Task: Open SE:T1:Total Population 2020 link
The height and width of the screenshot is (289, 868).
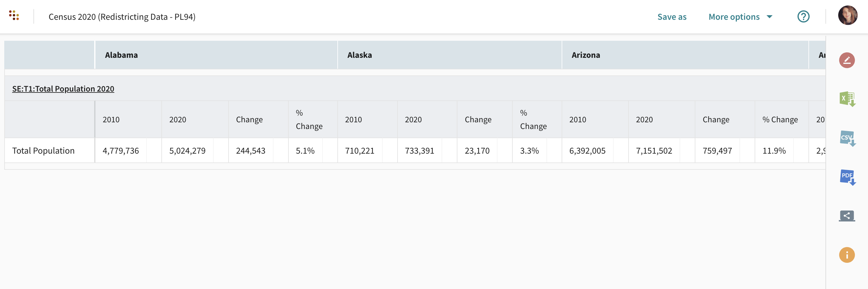Action: click(x=63, y=89)
